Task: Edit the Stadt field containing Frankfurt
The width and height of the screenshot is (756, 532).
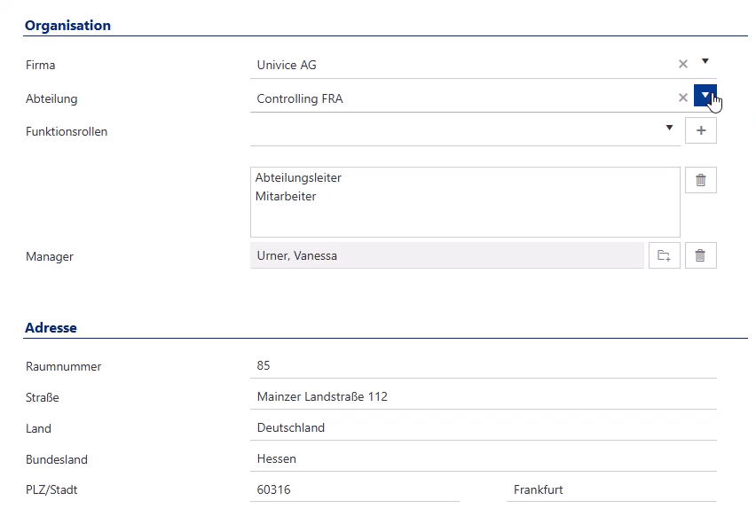Action: [x=610, y=489]
